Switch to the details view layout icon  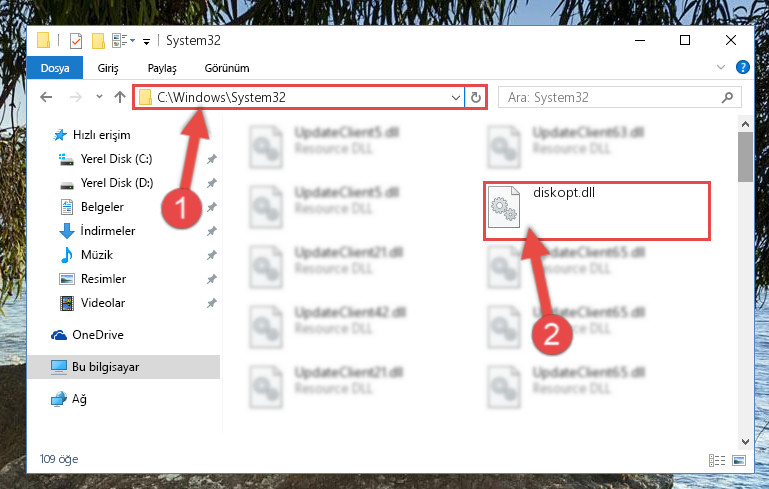717,460
